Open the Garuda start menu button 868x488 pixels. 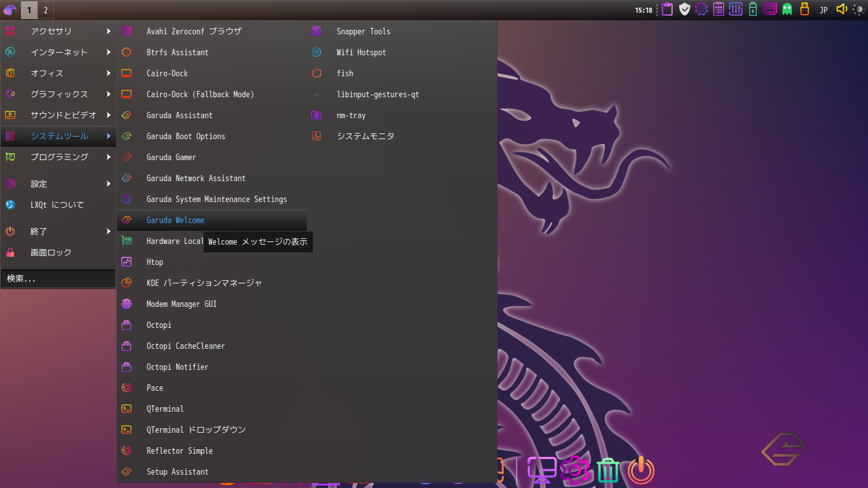tap(10, 10)
